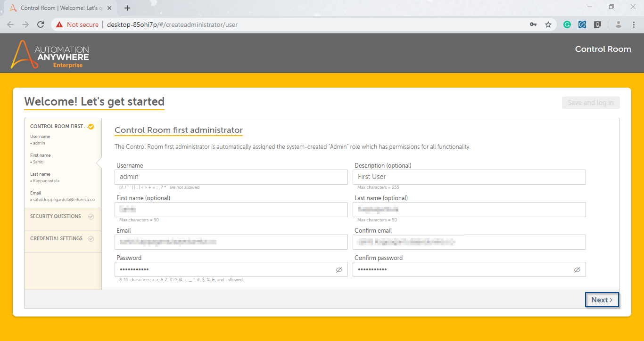Click the Grammarly extension icon
Viewport: 644px width, 341px height.
(x=567, y=24)
